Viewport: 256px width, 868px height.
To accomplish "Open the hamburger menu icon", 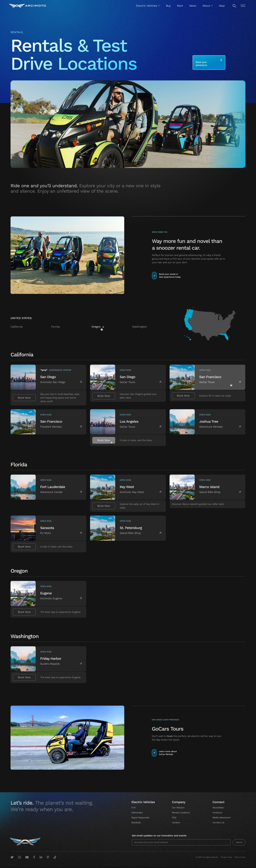I will point(243,6).
